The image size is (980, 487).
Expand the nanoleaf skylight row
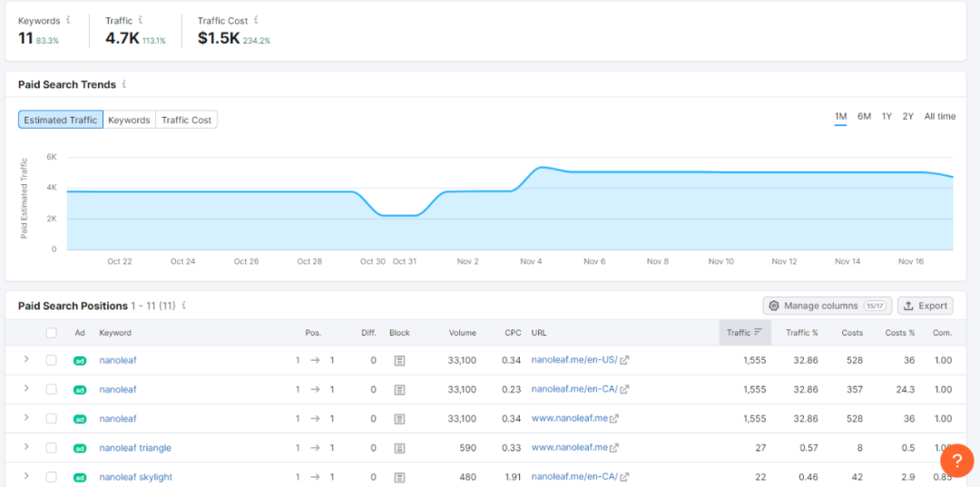point(26,476)
